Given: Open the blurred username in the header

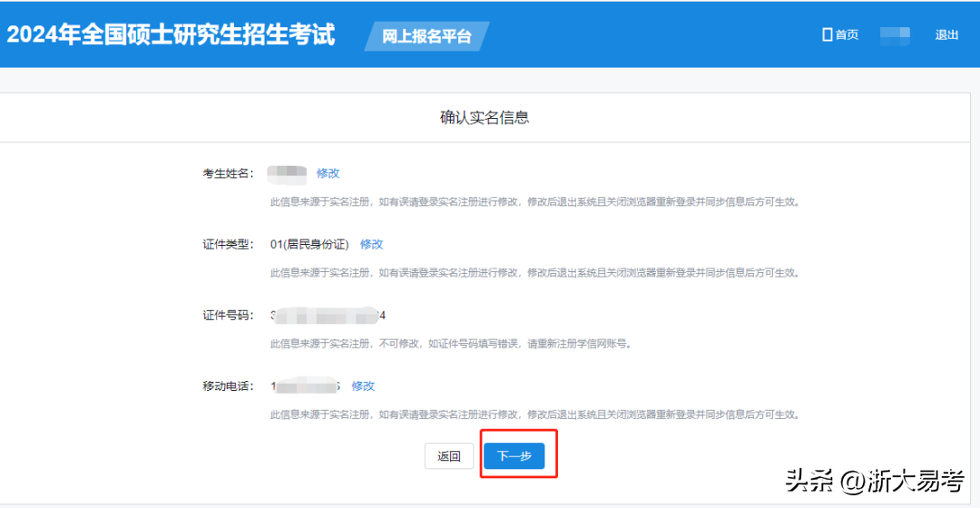Looking at the screenshot, I should pos(895,35).
